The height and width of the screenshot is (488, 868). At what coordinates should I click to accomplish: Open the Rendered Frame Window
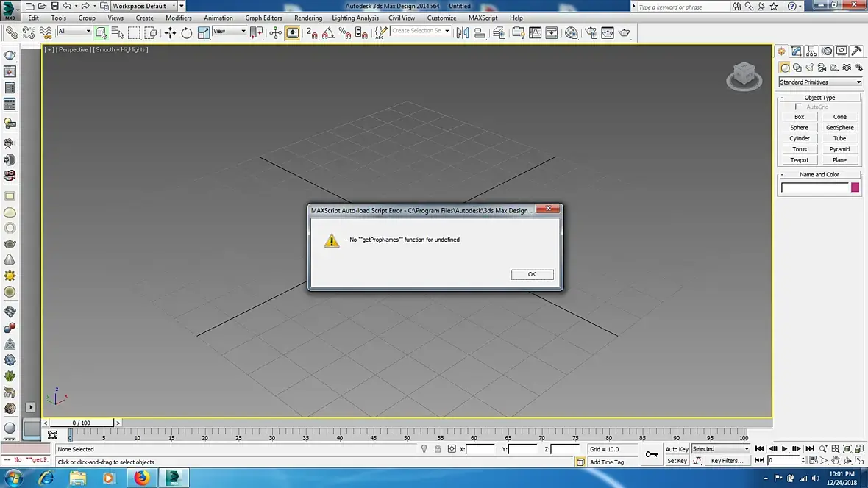pos(608,33)
